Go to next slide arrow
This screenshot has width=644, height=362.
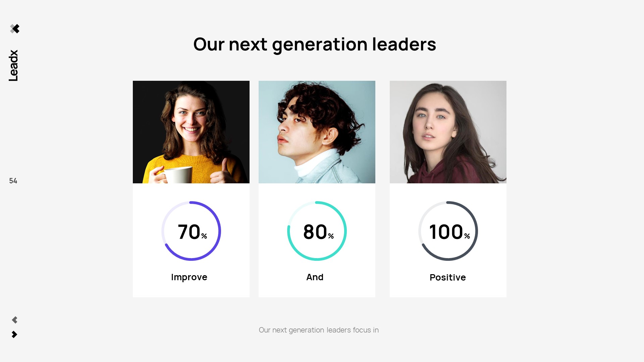(14, 335)
